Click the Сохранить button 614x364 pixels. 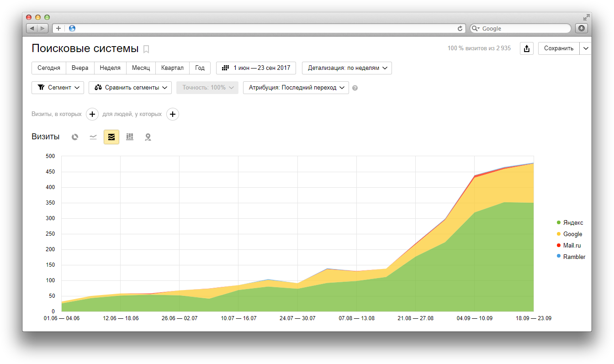point(559,48)
